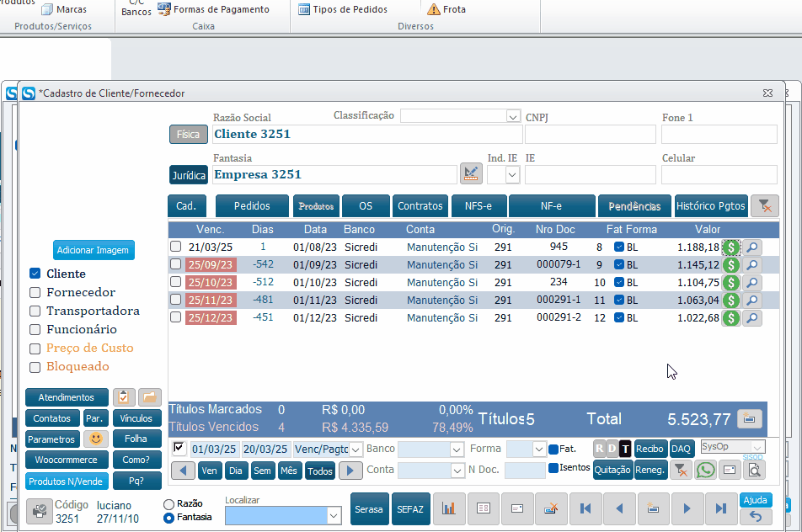Select the Razão radio button
This screenshot has width=802, height=532.
[168, 504]
